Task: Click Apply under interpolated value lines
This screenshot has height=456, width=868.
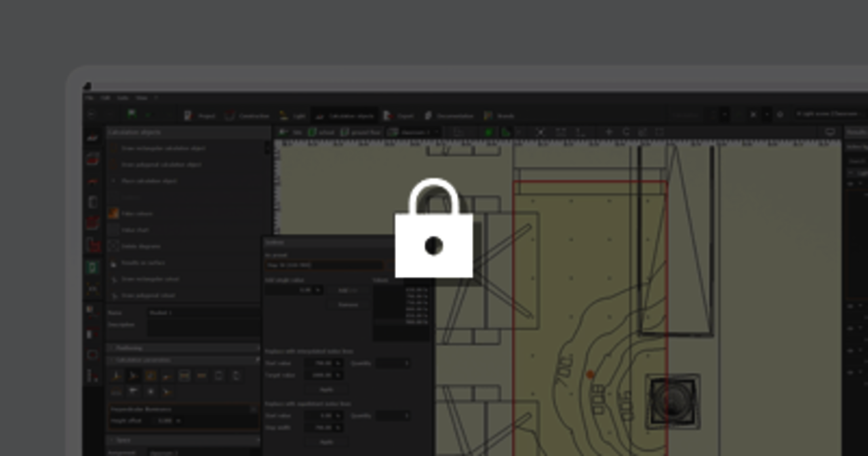Action: point(326,389)
